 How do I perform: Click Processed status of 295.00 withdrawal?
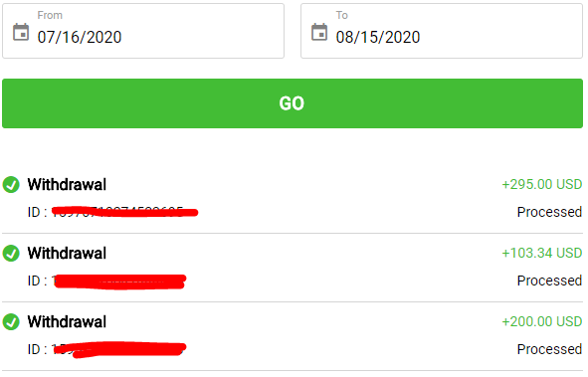pos(549,212)
